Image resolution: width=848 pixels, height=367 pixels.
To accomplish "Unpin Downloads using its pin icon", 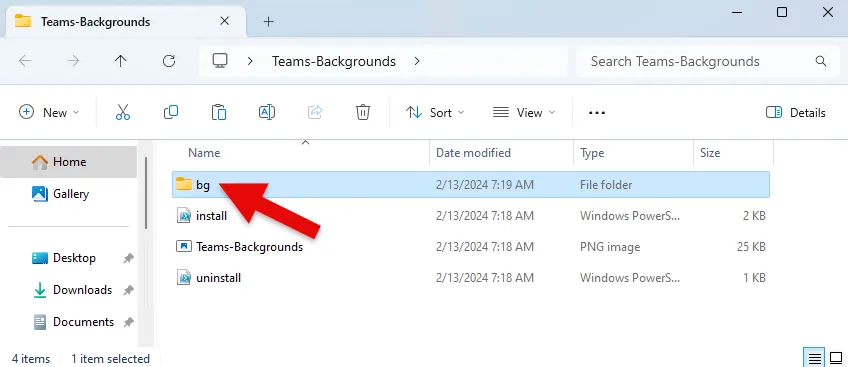I will pyautogui.click(x=128, y=290).
